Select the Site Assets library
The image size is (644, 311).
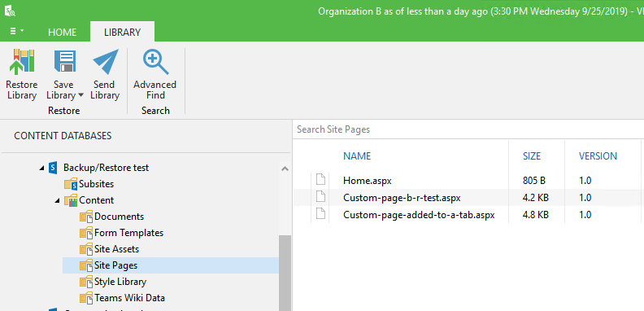point(116,249)
